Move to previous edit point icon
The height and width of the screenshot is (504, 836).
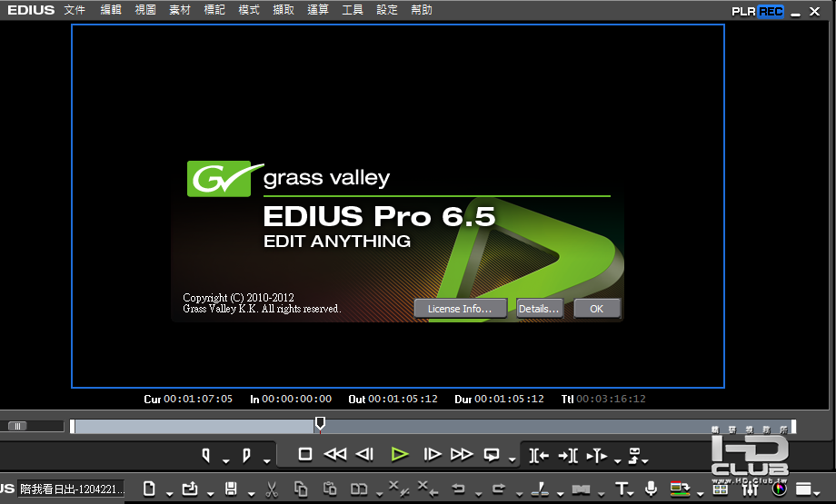[539, 456]
